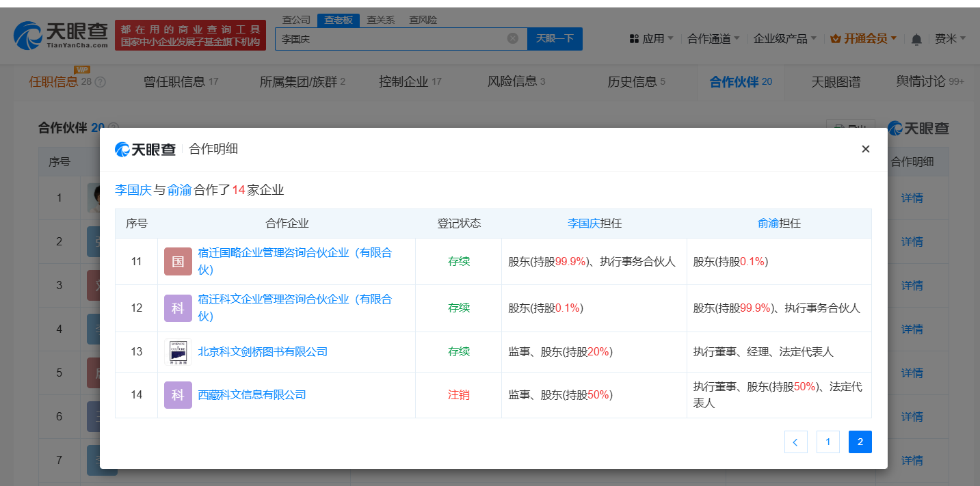Select the 查风险 search tab

click(423, 20)
